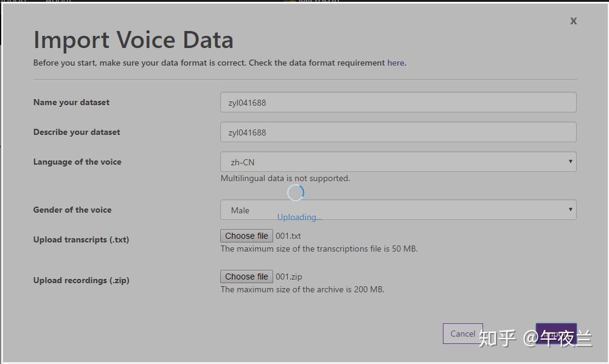Click the 'Language of the voice' label

(x=77, y=162)
